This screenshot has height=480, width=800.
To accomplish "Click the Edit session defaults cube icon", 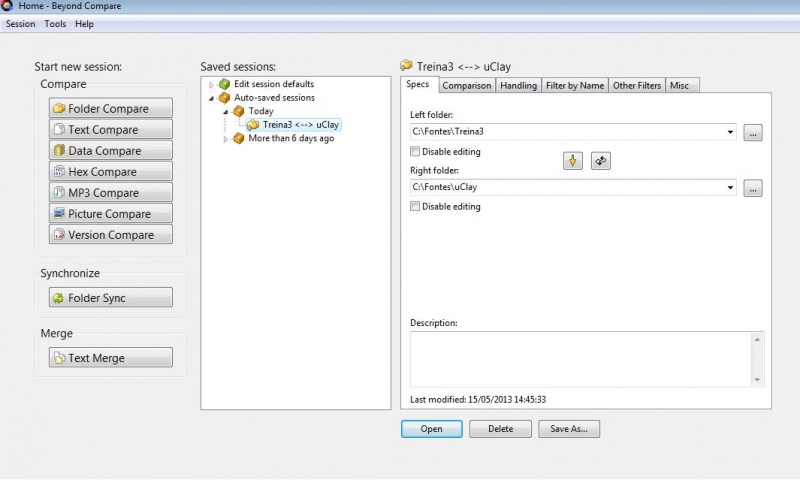I will pos(224,84).
